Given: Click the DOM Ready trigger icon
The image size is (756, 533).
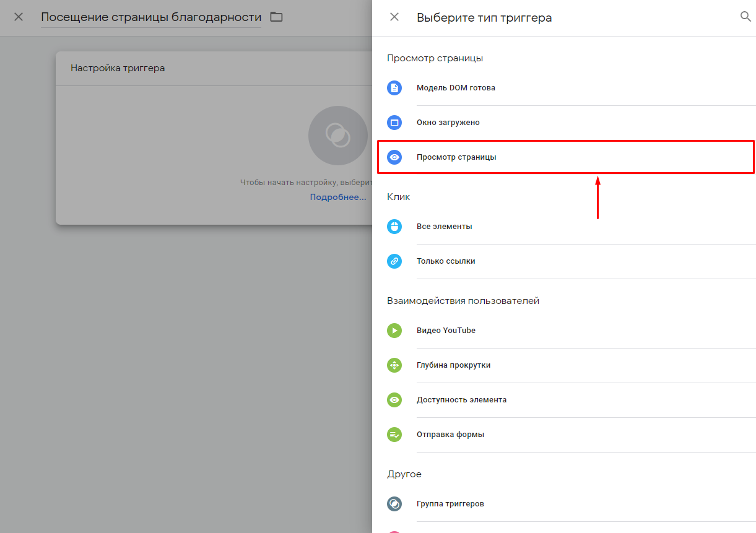Looking at the screenshot, I should [x=394, y=88].
